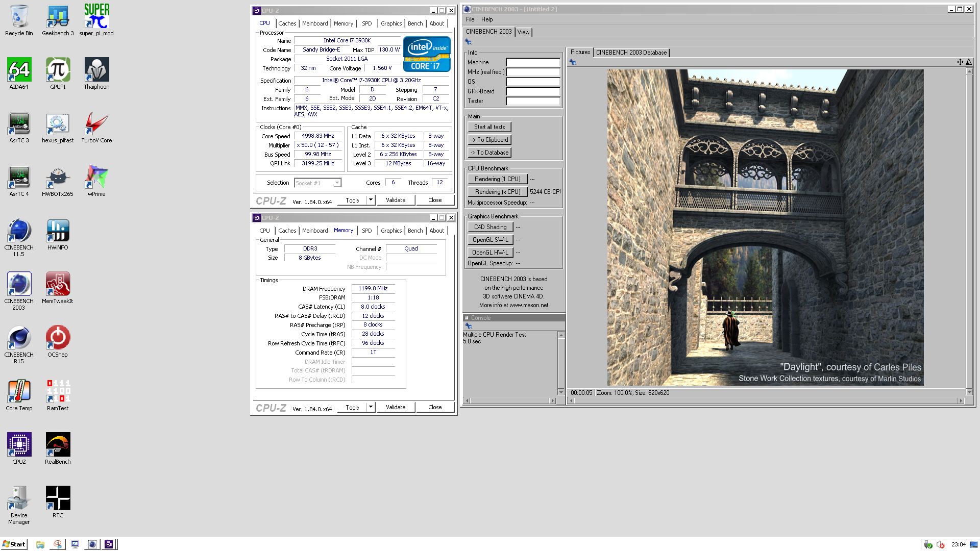Expand the Socket #1 selection dropdown
Screen dimensions: 980x551
(337, 183)
